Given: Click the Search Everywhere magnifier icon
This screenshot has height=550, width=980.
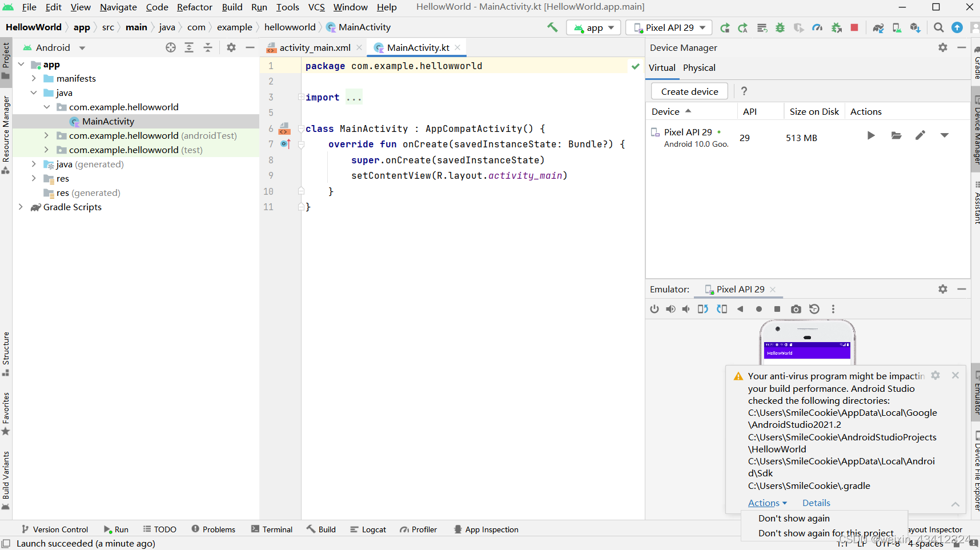Looking at the screenshot, I should click(938, 27).
